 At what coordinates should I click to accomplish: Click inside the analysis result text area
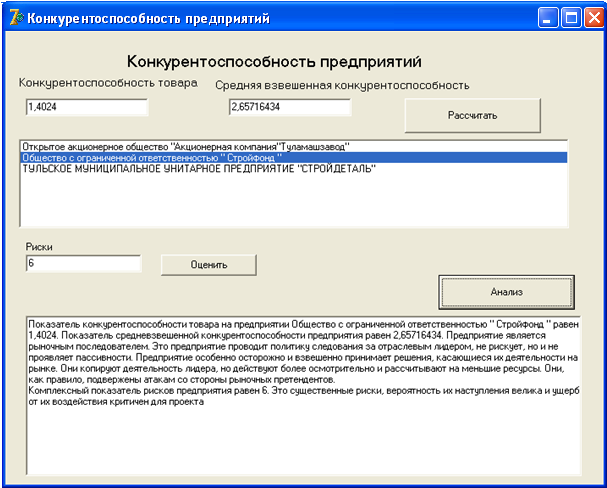click(304, 396)
